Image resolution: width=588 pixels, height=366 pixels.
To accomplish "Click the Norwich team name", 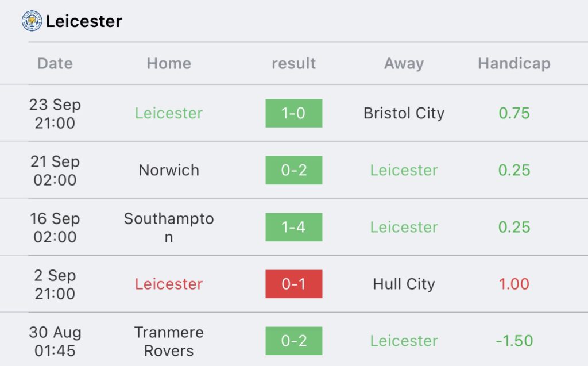I will (169, 170).
